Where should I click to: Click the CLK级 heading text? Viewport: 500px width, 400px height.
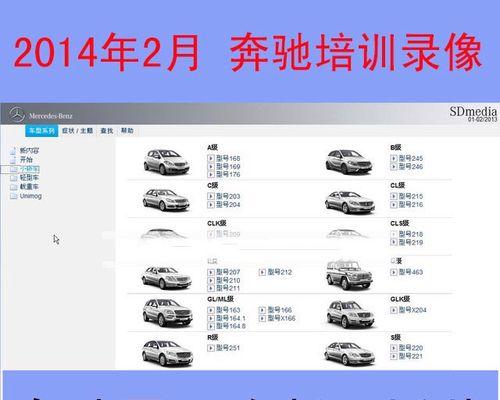[217, 223]
